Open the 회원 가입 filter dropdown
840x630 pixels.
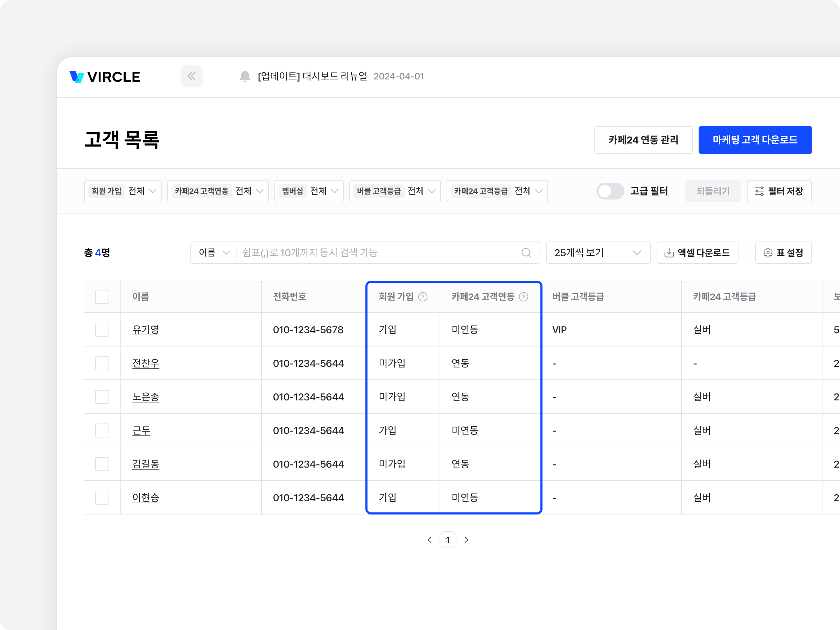pos(122,191)
